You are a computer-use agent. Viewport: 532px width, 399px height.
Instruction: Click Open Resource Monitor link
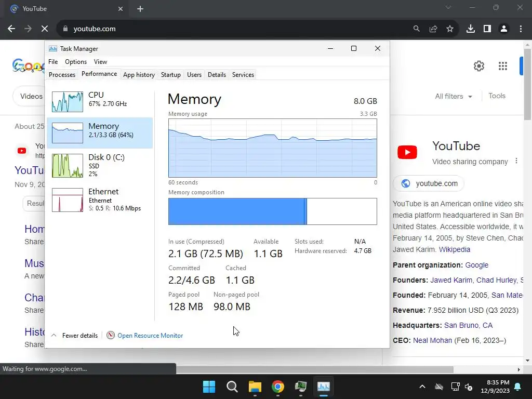[150, 335]
